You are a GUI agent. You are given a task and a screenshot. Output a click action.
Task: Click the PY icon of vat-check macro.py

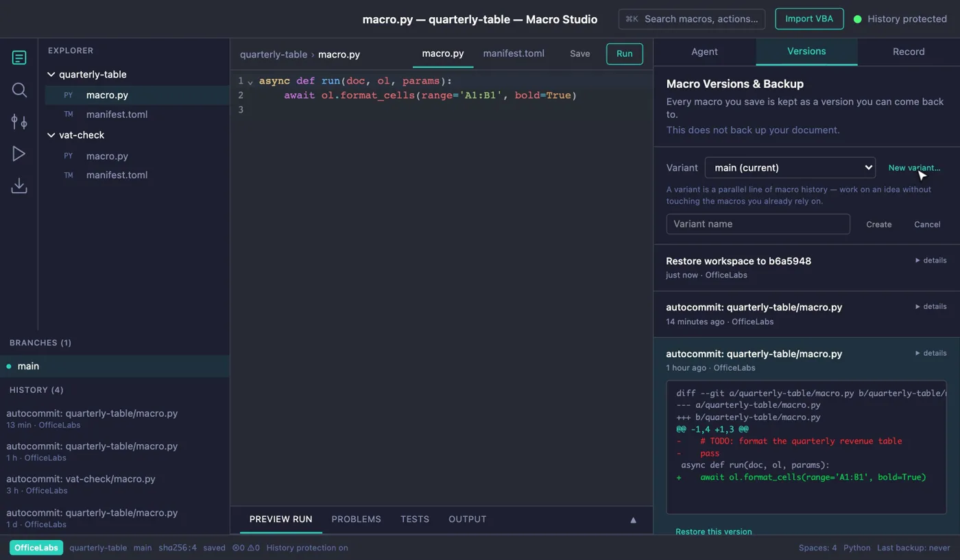(x=69, y=156)
